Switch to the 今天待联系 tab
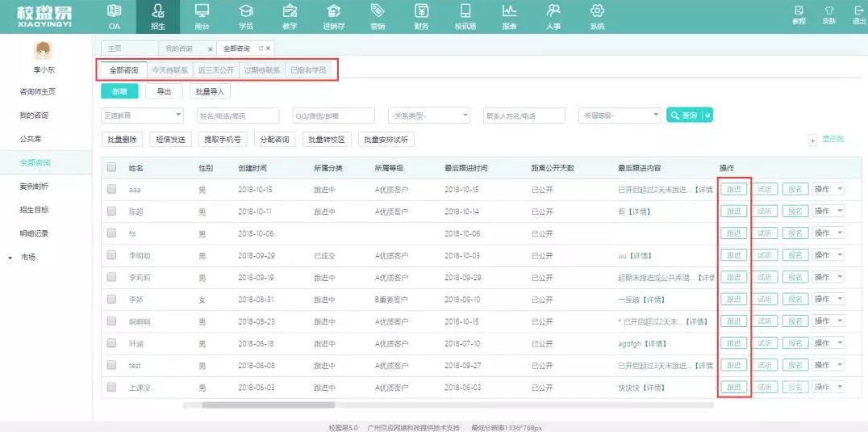Screen dimensions: 868x432 pyautogui.click(x=170, y=70)
